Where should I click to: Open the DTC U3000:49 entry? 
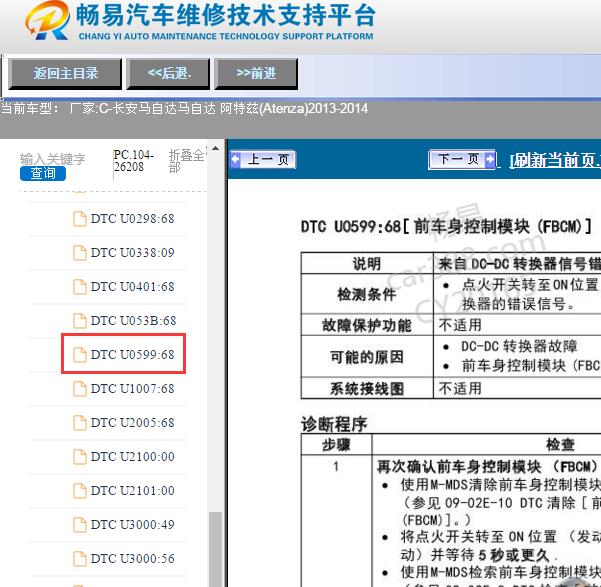tap(132, 525)
